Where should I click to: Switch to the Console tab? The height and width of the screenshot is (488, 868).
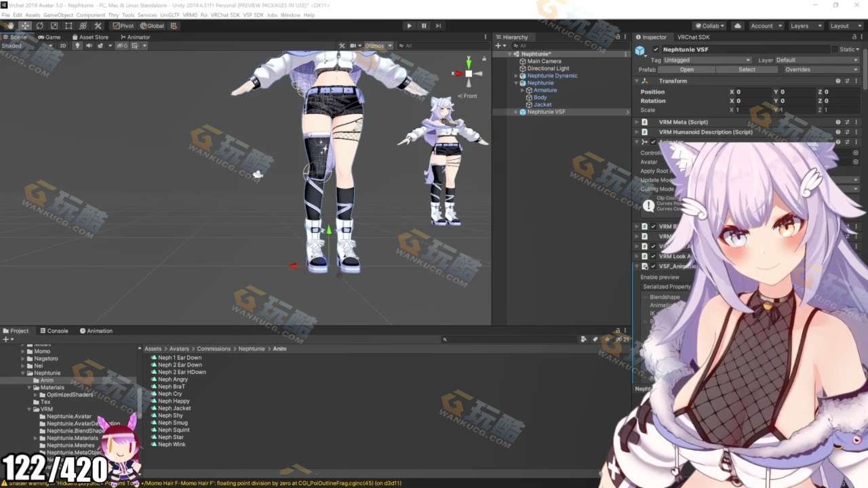click(x=54, y=331)
